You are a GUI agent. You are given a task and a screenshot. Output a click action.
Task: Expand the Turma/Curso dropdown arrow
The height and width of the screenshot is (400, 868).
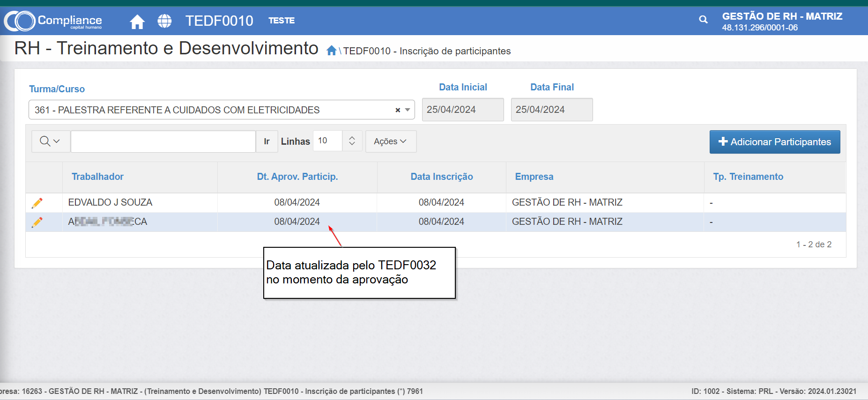pyautogui.click(x=408, y=110)
